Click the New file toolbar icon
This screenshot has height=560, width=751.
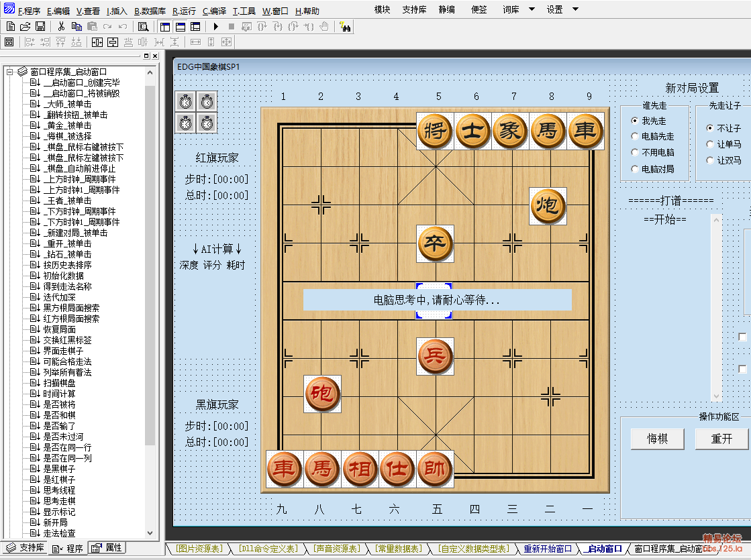[11, 27]
